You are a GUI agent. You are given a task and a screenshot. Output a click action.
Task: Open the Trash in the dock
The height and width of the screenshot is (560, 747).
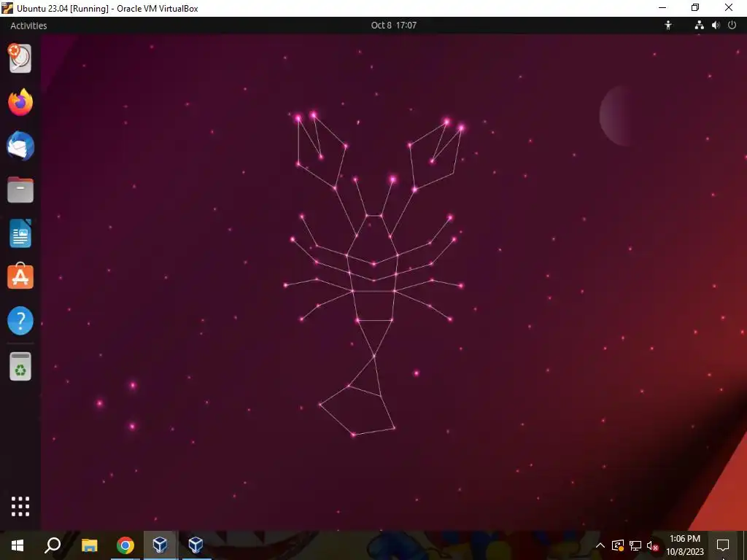coord(20,366)
